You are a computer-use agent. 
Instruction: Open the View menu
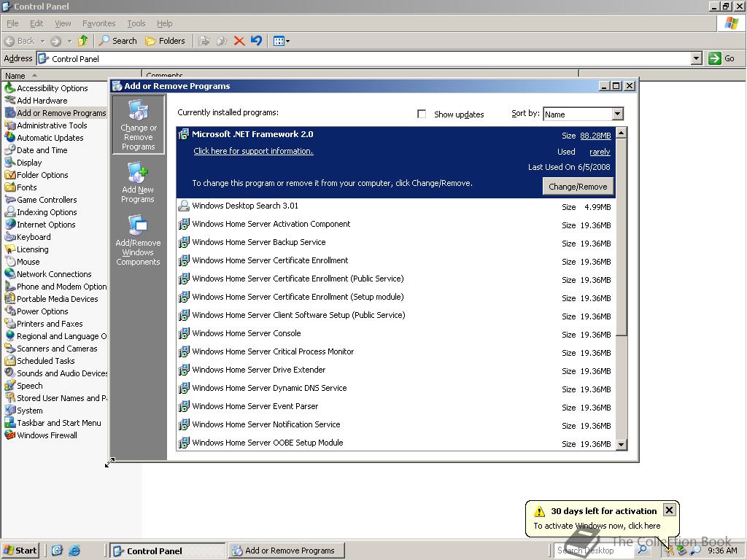[63, 23]
